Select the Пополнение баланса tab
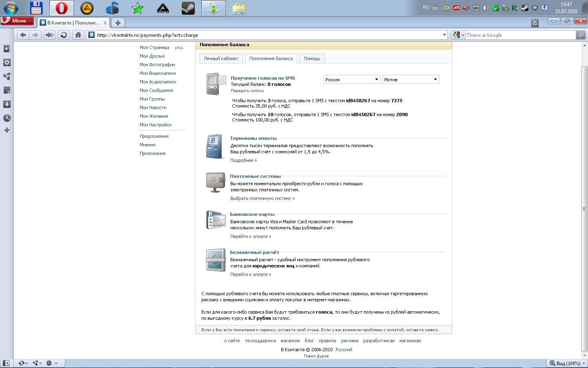 [271, 58]
